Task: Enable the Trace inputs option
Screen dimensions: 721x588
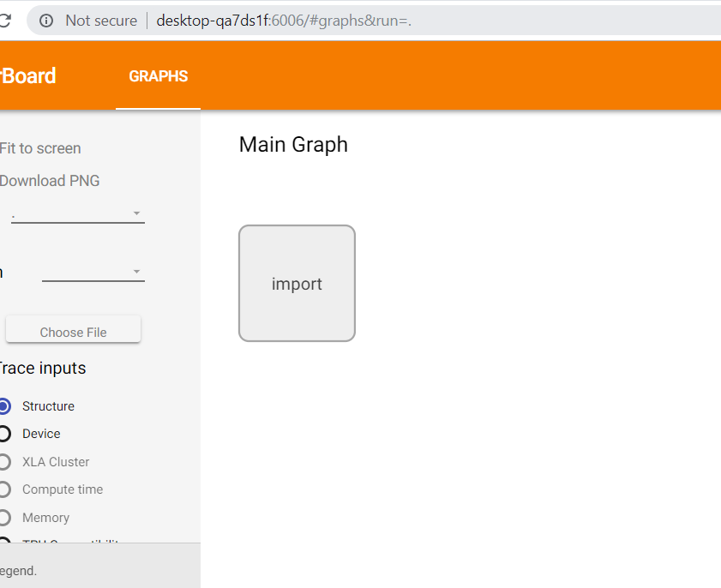Action: click(x=43, y=368)
